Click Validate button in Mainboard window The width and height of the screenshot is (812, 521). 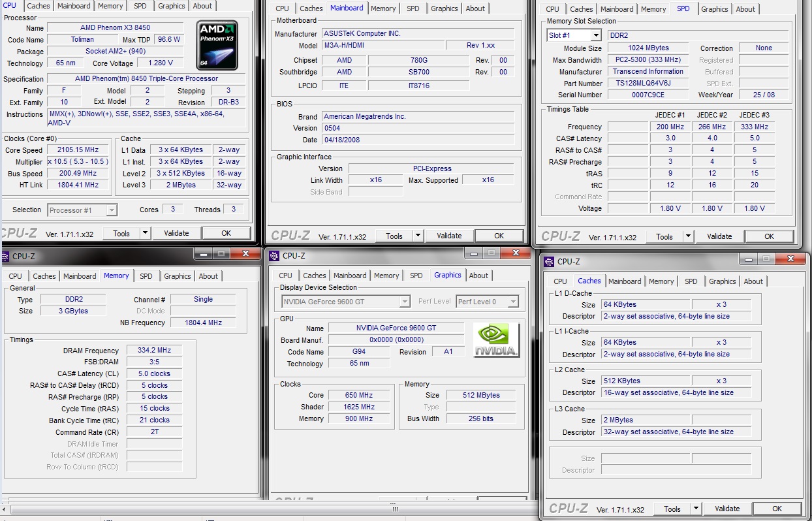coord(449,236)
